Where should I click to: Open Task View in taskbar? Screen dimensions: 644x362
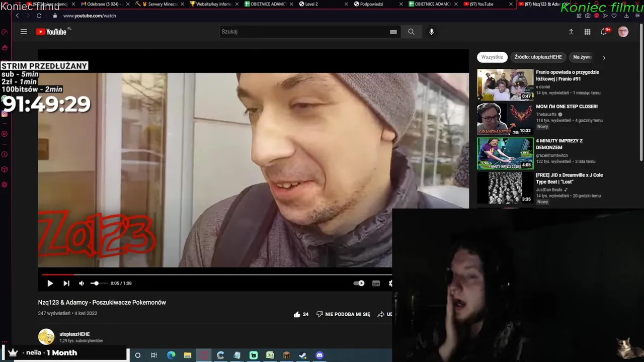click(154, 355)
